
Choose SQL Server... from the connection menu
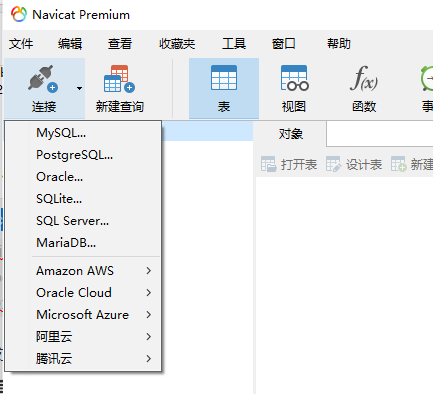click(83, 221)
